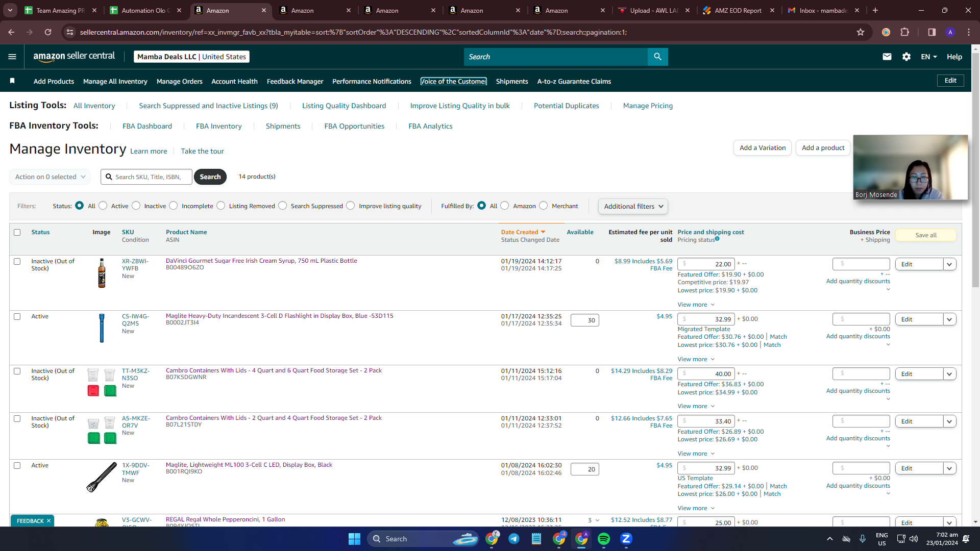
Task: Open Chrome three-dot menu
Action: click(969, 32)
